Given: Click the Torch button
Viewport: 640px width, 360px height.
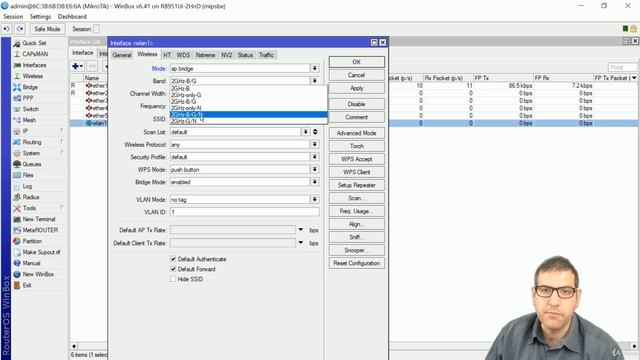Looking at the screenshot, I should (356, 146).
